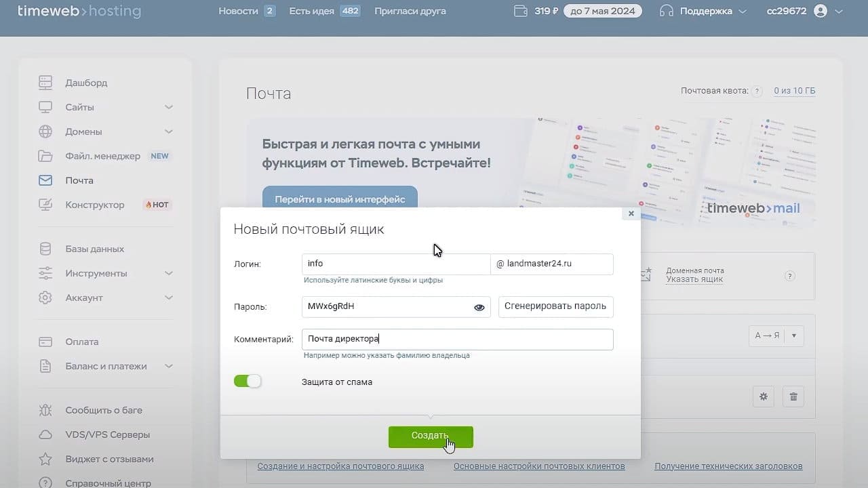Image resolution: width=868 pixels, height=488 pixels.
Task: Click the question icon for Справочный центр
Action: 45,483
